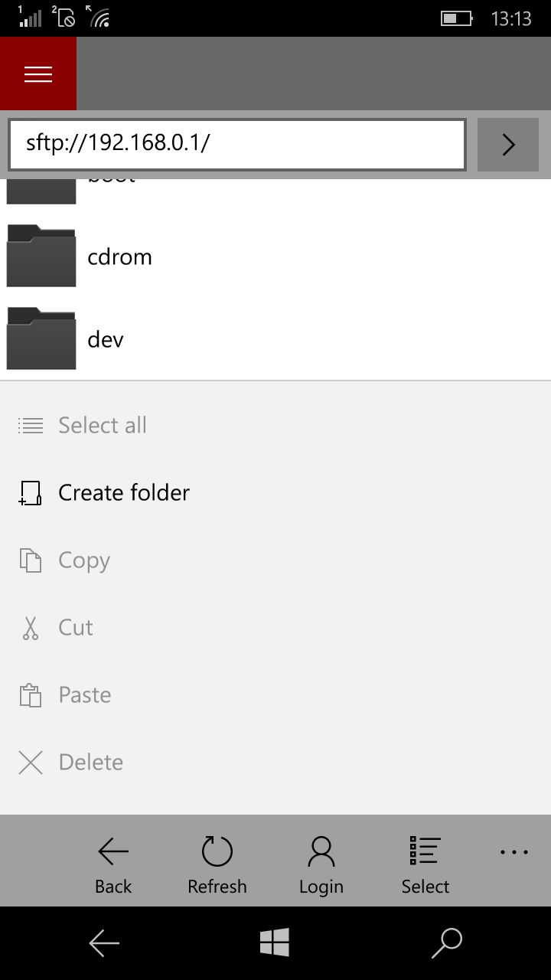This screenshot has width=551, height=980.
Task: Focus the sftp address input field
Action: coord(237,143)
